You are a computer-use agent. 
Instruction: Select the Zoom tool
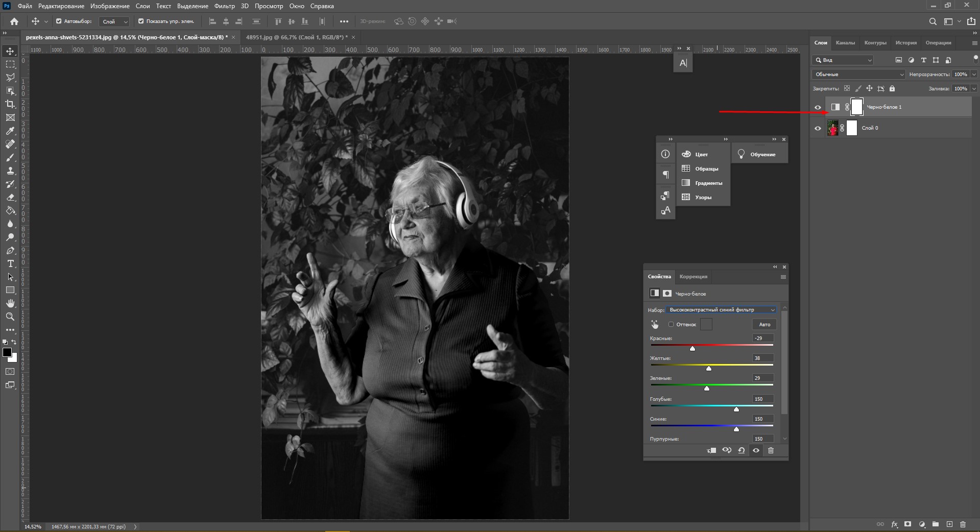pos(10,317)
